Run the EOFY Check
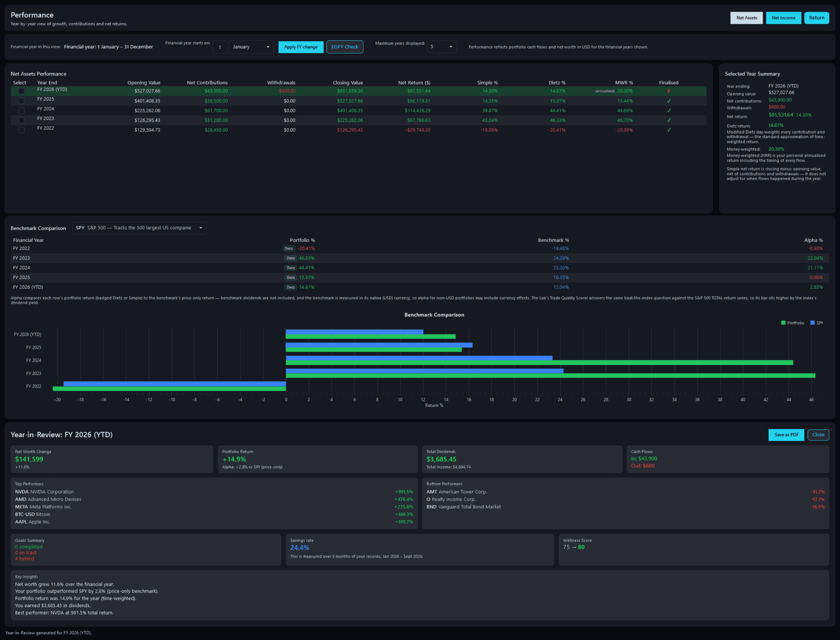Image resolution: width=840 pixels, height=640 pixels. tap(344, 47)
